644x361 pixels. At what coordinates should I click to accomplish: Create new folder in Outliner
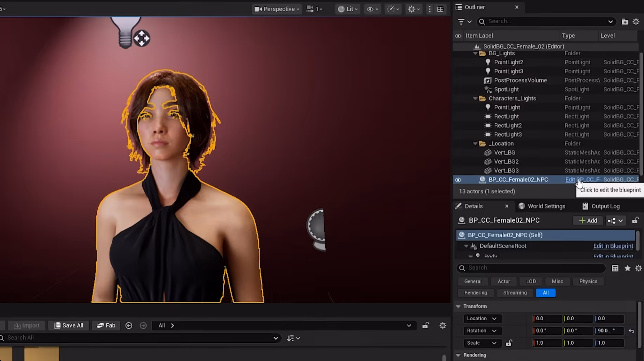[x=625, y=22]
